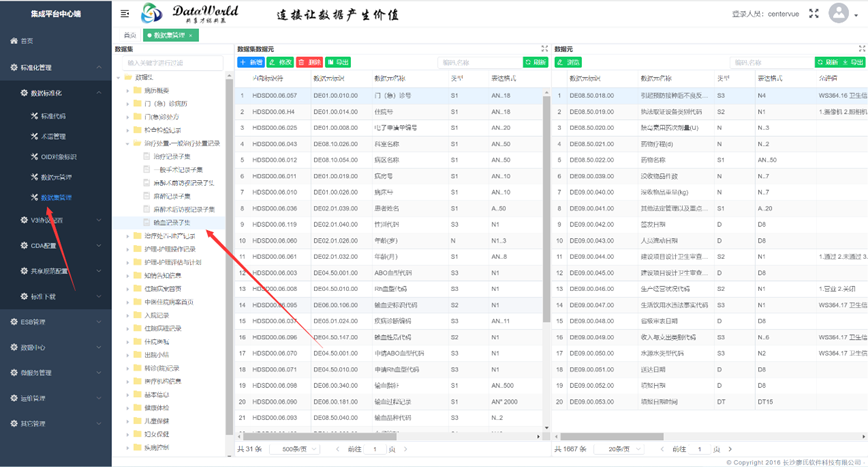
Task: Close the green 数据集管理 tab with its x
Action: (x=191, y=35)
